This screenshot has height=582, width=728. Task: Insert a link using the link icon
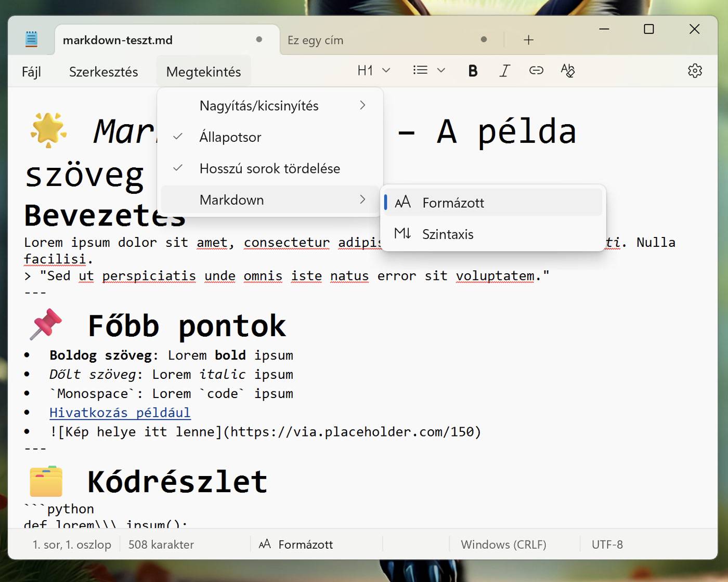coord(536,71)
